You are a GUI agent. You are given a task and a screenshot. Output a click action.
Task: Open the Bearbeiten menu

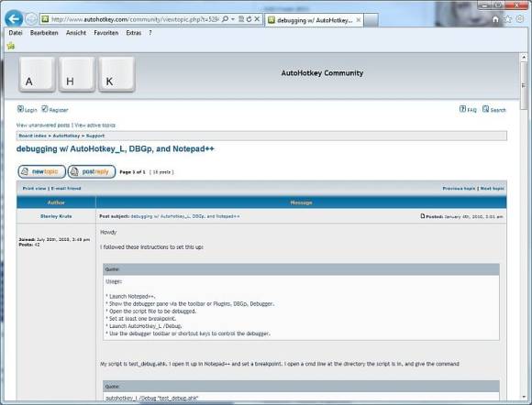pyautogui.click(x=44, y=33)
